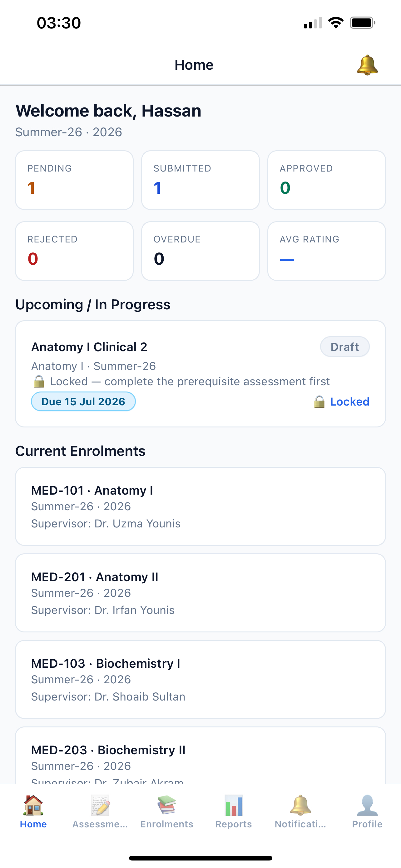Open the Home tab house icon
401x868 pixels.
pyautogui.click(x=33, y=805)
